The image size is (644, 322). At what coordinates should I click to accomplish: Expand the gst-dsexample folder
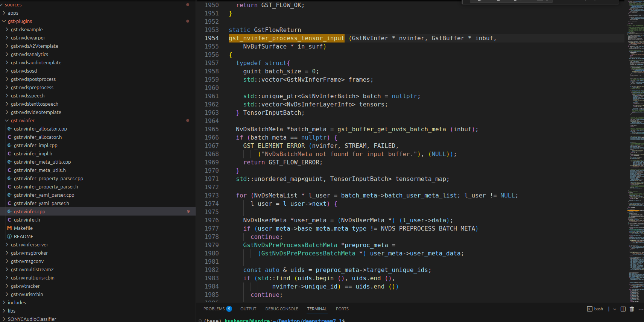(x=7, y=29)
